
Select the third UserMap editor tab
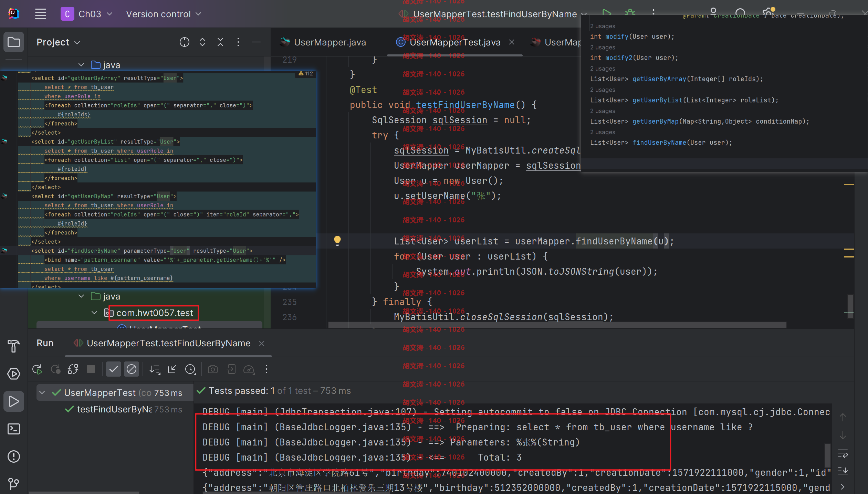555,42
